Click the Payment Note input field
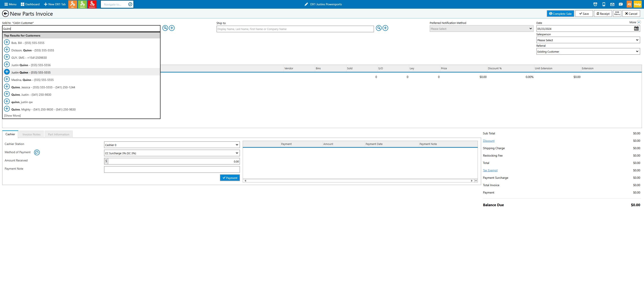Image resolution: width=644 pixels, height=281 pixels. [x=172, y=170]
